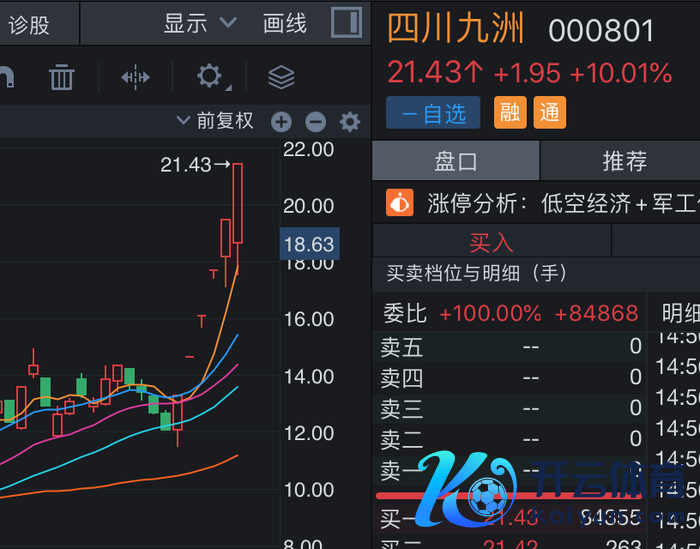Click the trash can delete-drawings icon
This screenshot has height=549, width=700.
62,77
